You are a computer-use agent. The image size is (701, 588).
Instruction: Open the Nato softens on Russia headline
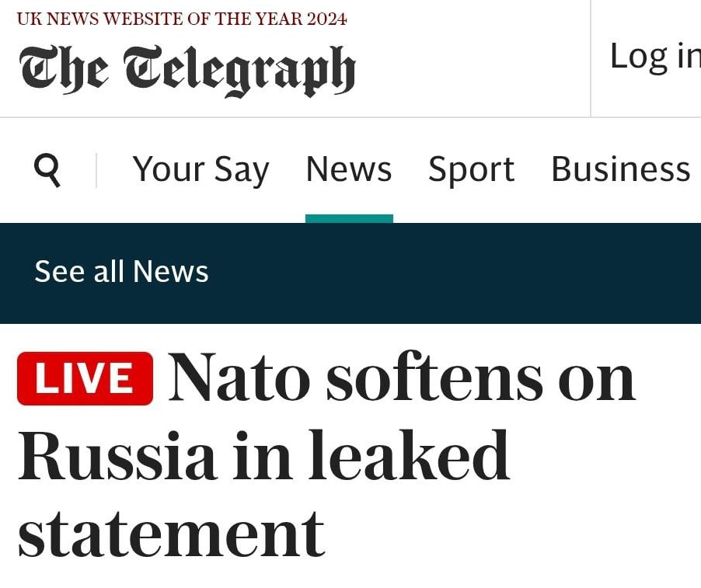[326, 454]
